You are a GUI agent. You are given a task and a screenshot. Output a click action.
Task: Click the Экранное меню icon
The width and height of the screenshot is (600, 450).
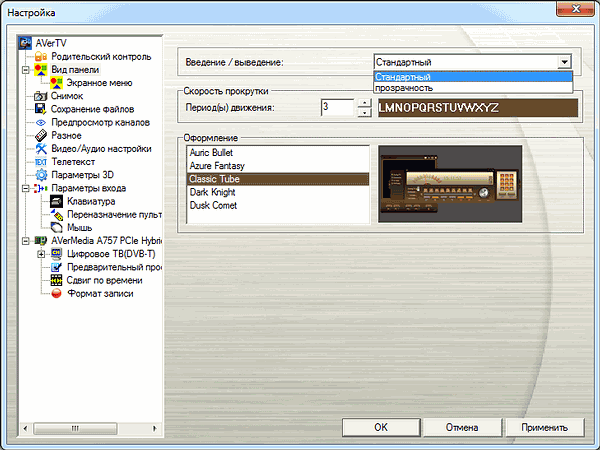pos(56,83)
